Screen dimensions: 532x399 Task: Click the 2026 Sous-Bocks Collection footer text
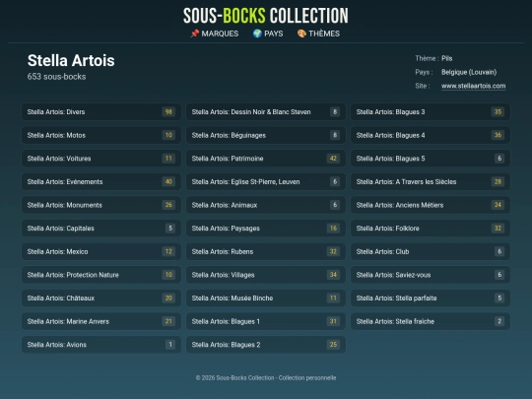tap(266, 378)
